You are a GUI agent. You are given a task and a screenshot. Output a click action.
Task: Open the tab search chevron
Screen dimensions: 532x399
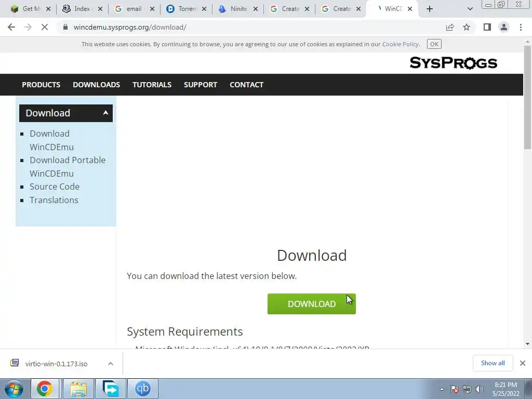click(470, 9)
